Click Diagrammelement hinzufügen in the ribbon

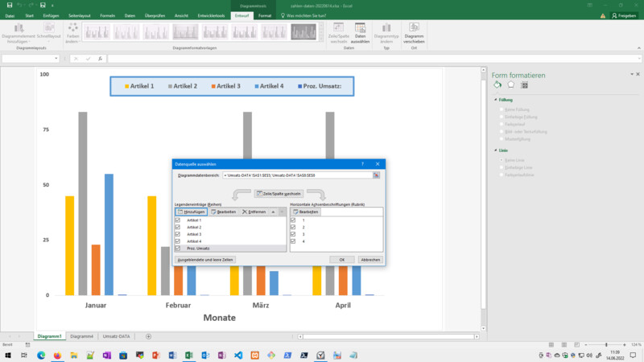(19, 33)
